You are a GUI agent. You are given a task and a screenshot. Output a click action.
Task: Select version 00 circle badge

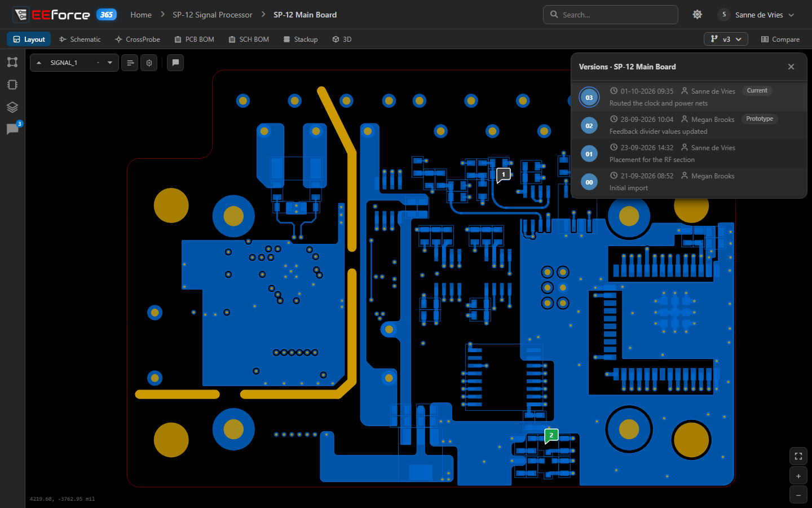pyautogui.click(x=589, y=182)
